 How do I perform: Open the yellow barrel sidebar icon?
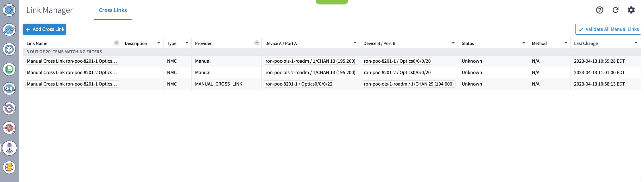tap(9, 167)
